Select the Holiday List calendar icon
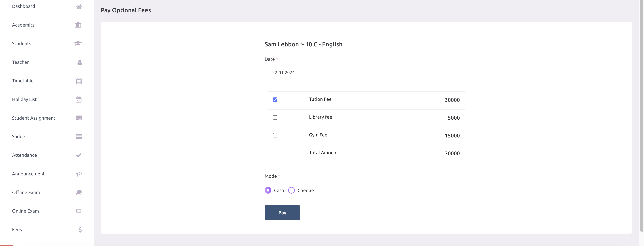The width and height of the screenshot is (644, 246). pos(78,99)
